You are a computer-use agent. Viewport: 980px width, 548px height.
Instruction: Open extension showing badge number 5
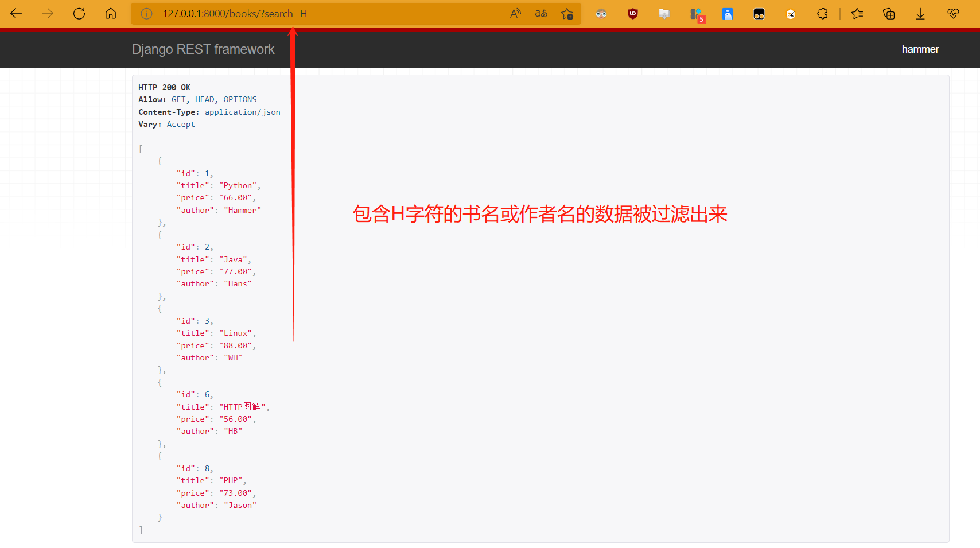697,15
